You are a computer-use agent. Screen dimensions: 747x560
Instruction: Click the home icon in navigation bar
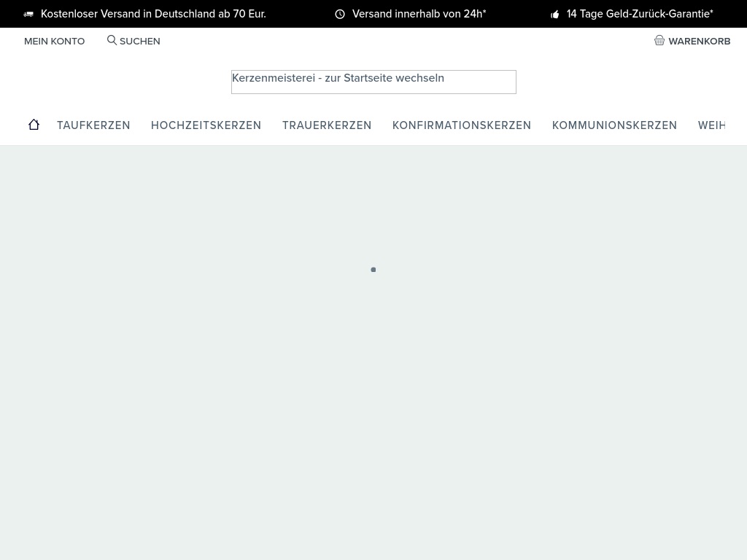(34, 125)
